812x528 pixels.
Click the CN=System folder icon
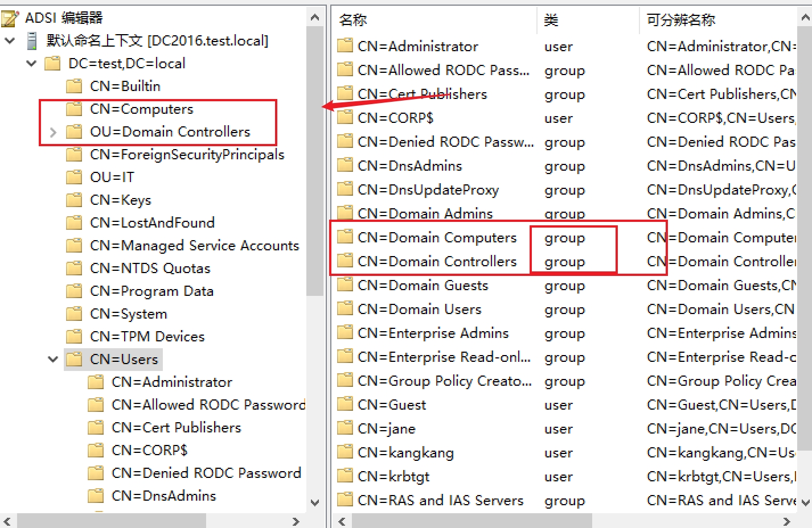tap(74, 314)
